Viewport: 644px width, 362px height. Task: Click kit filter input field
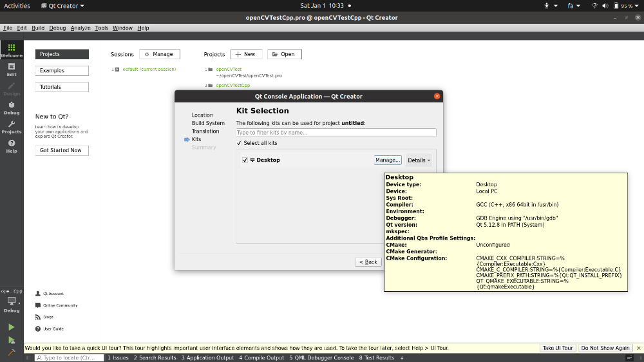336,133
